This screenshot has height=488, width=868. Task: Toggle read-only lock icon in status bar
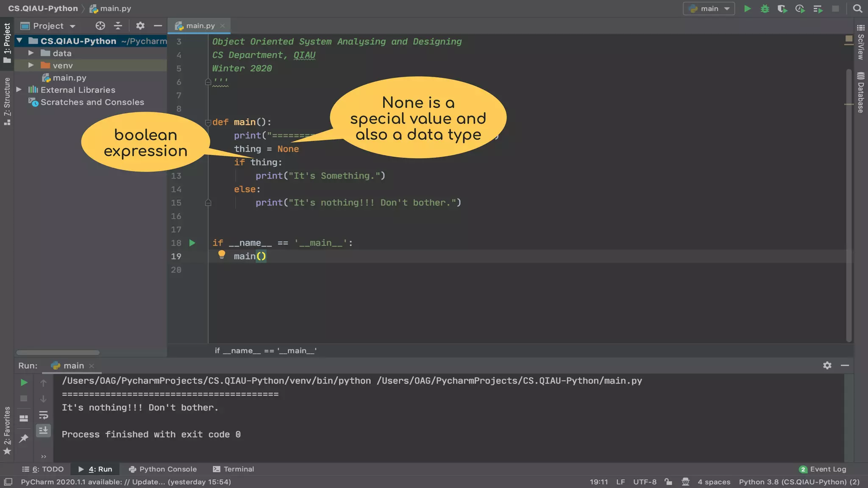coord(668,482)
